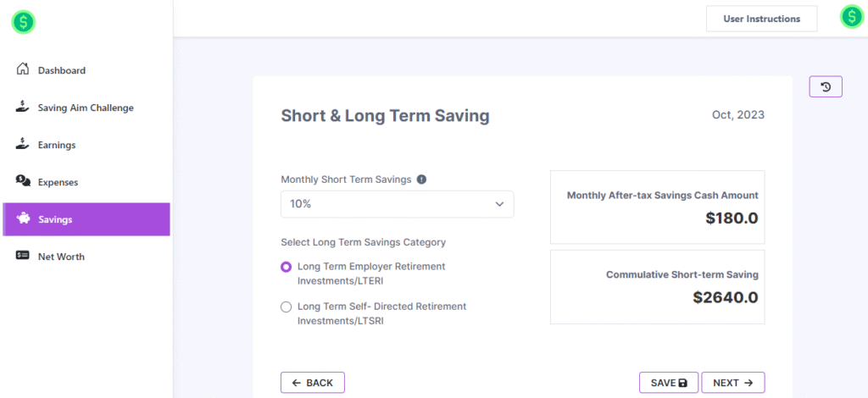Viewport: 868px width, 398px height.
Task: Open the Monthly Short Term Savings dropdown
Action: tap(397, 204)
